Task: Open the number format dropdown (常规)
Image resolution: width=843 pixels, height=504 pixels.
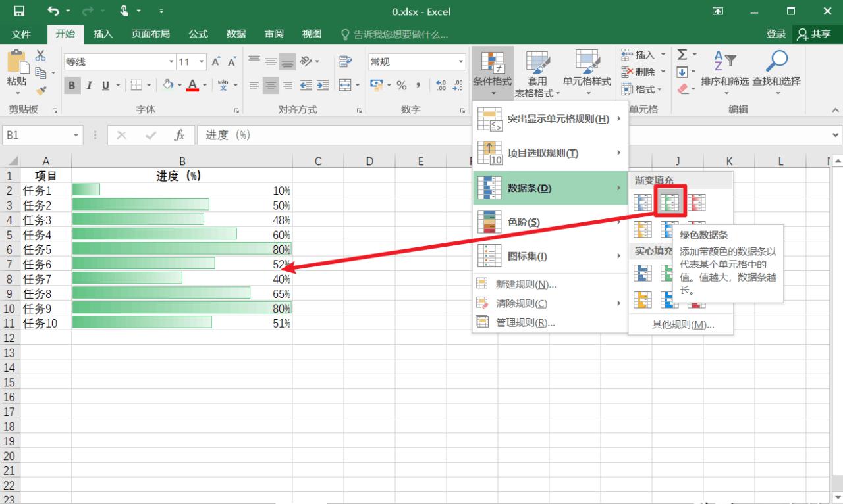Action: coord(461,62)
